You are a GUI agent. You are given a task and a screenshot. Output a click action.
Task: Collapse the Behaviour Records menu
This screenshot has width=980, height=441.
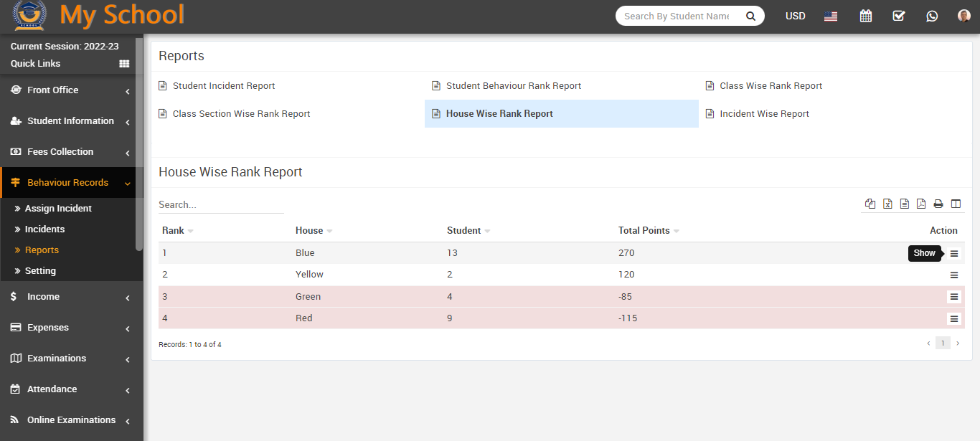tap(70, 183)
